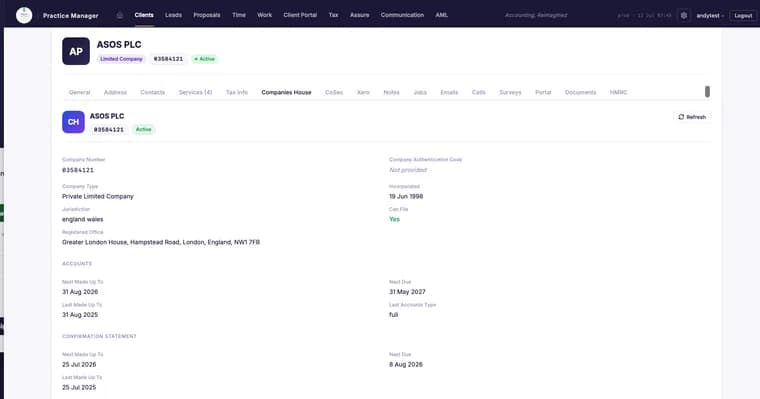This screenshot has height=399, width=760.
Task: Open the AML menu
Action: click(441, 15)
